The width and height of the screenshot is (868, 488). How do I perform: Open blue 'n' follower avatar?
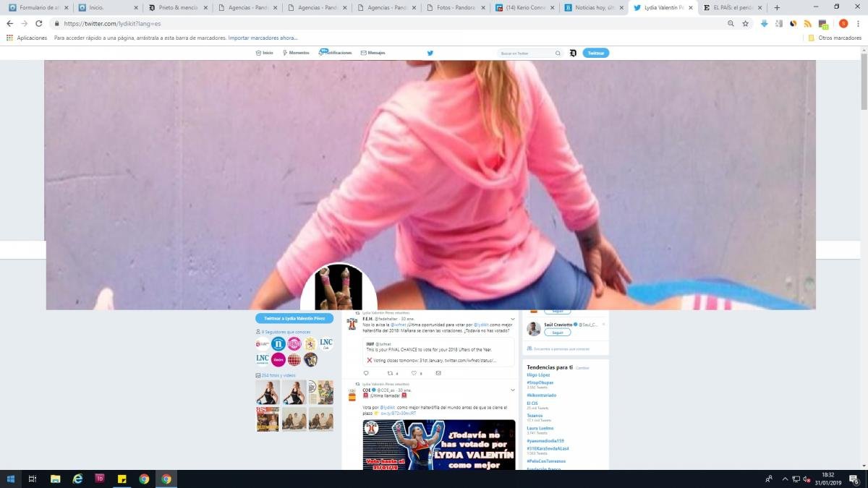click(x=278, y=343)
